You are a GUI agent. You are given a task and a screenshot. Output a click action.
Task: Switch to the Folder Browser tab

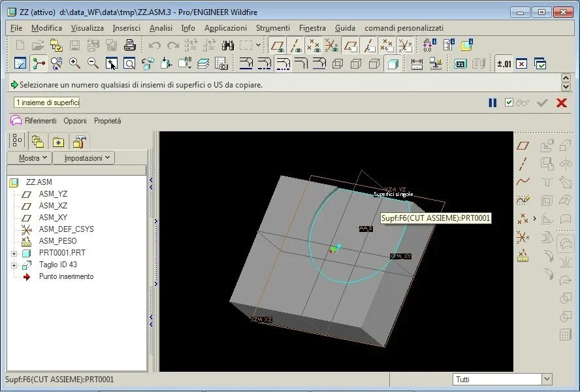click(38, 142)
